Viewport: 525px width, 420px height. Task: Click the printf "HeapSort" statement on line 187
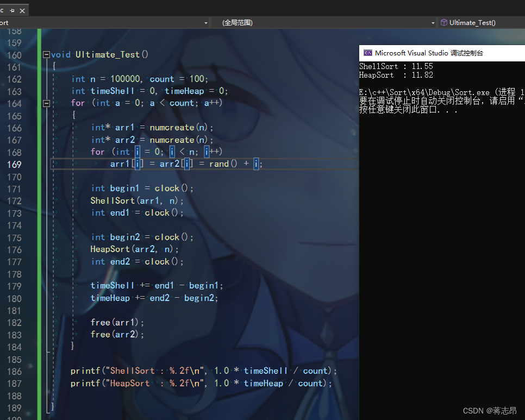coord(201,384)
